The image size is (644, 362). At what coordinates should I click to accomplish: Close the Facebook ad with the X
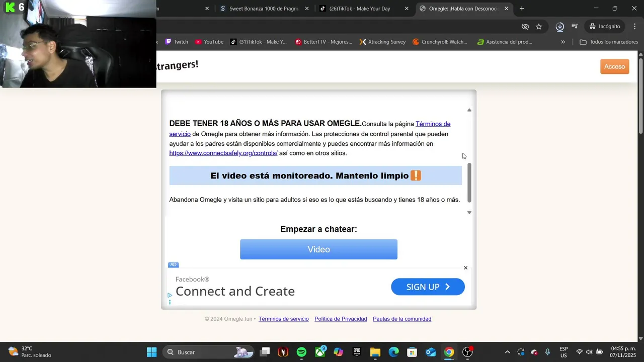[465, 268]
